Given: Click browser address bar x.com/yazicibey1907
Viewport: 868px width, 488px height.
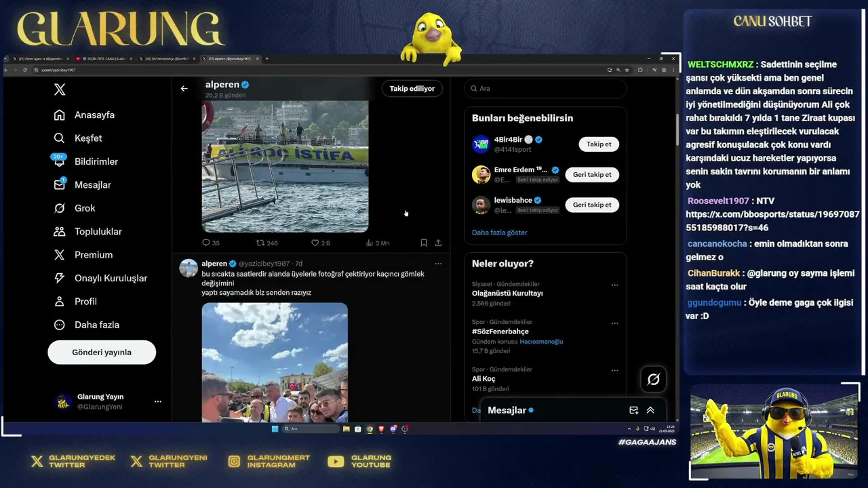Looking at the screenshot, I should click(319, 70).
